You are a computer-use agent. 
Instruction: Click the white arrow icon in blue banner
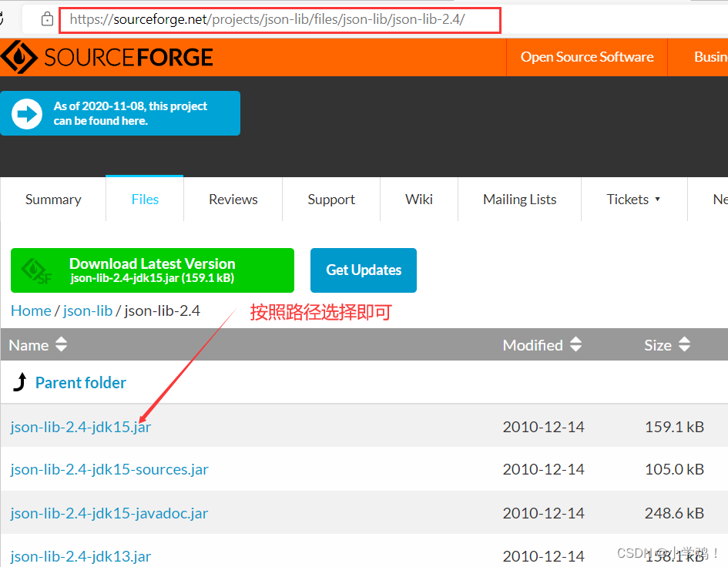coord(27,114)
